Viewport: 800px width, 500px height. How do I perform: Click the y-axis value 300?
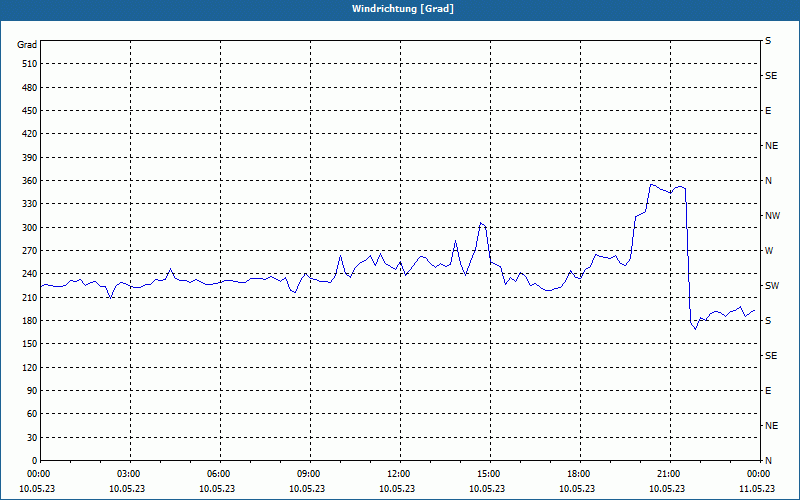pos(30,228)
